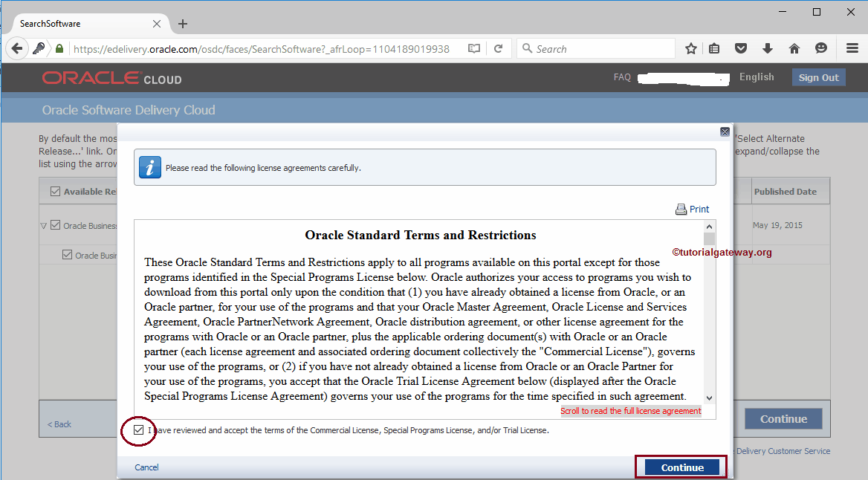Go to home page icon
The height and width of the screenshot is (480, 868).
(x=794, y=49)
